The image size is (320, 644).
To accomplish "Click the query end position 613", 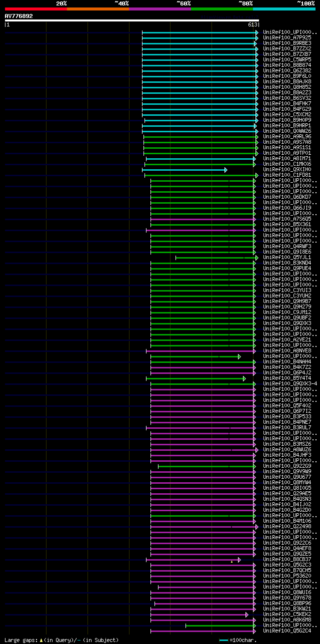I will point(252,24).
